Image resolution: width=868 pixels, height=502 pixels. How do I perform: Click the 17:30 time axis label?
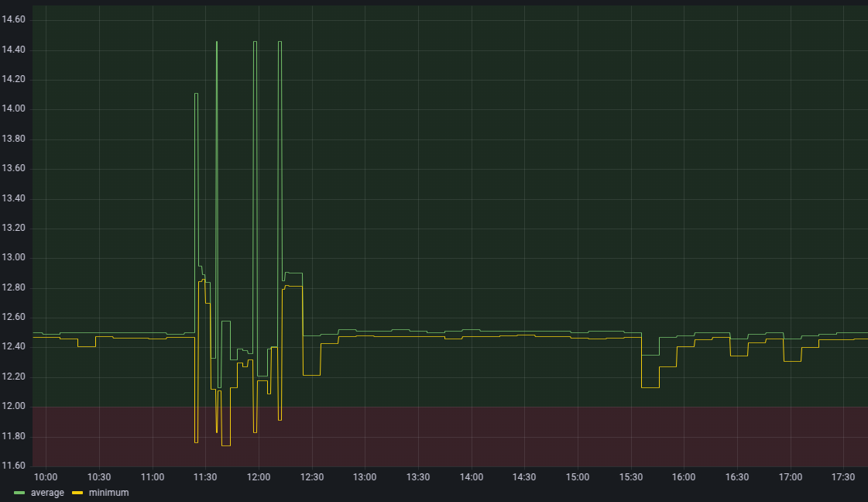843,476
